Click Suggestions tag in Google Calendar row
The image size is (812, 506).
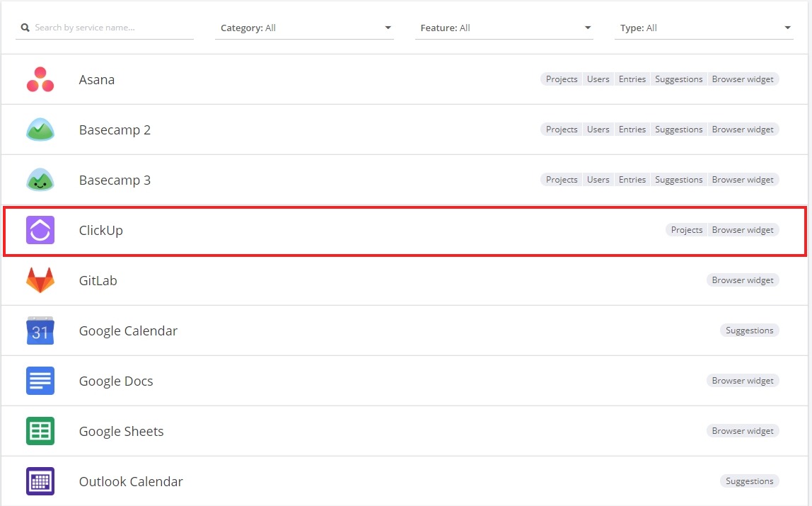click(x=749, y=330)
